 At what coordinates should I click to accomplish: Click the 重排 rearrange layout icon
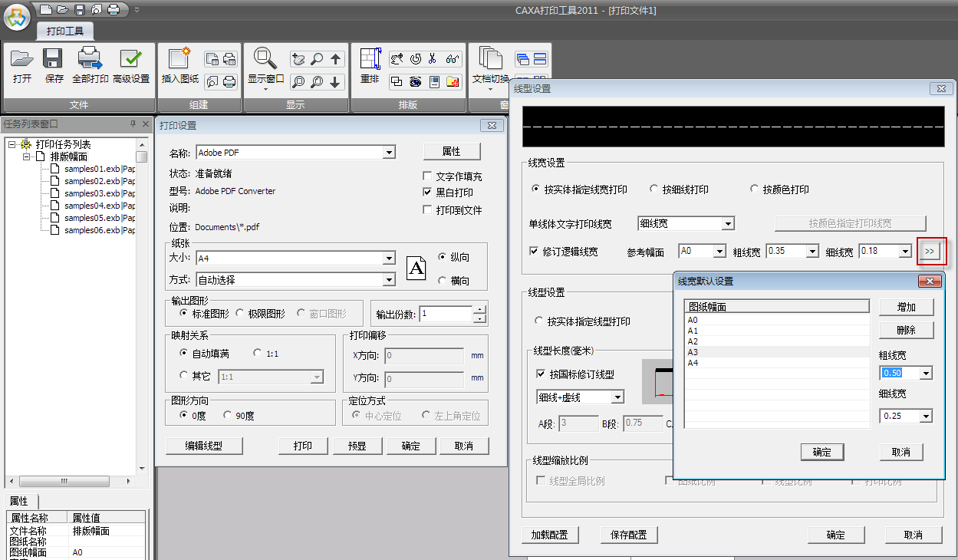pos(370,60)
